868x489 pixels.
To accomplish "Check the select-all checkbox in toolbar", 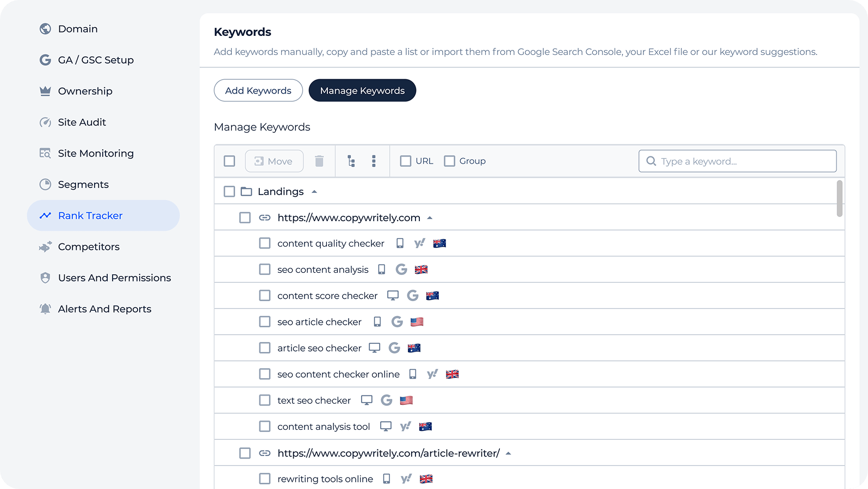I will (230, 161).
